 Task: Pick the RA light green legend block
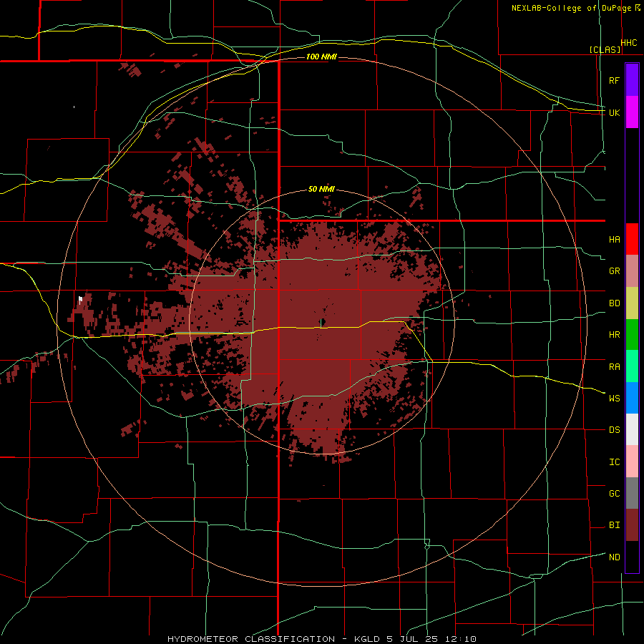click(632, 366)
